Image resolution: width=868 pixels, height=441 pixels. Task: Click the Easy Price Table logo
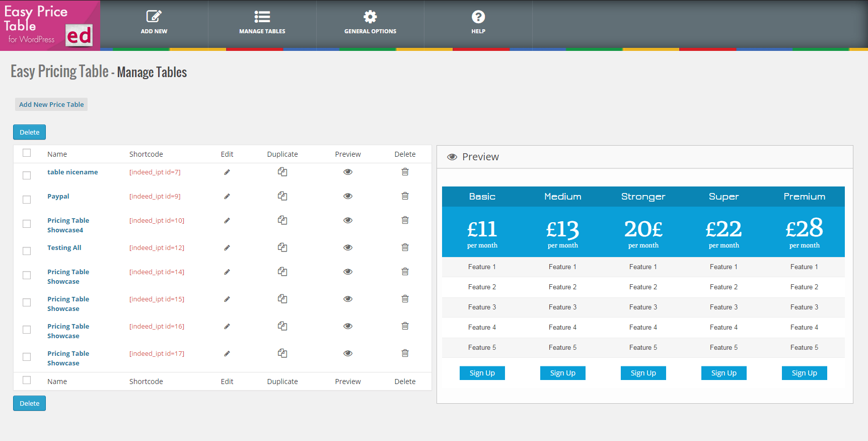[x=50, y=25]
